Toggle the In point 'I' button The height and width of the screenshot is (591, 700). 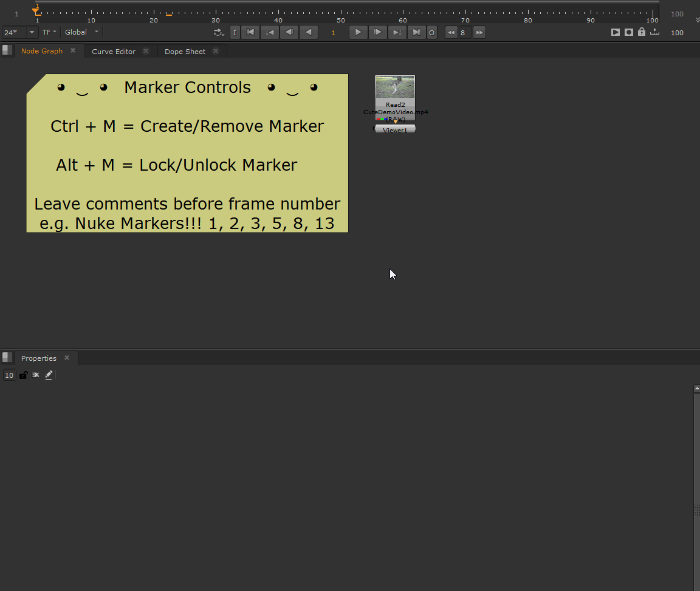235,33
